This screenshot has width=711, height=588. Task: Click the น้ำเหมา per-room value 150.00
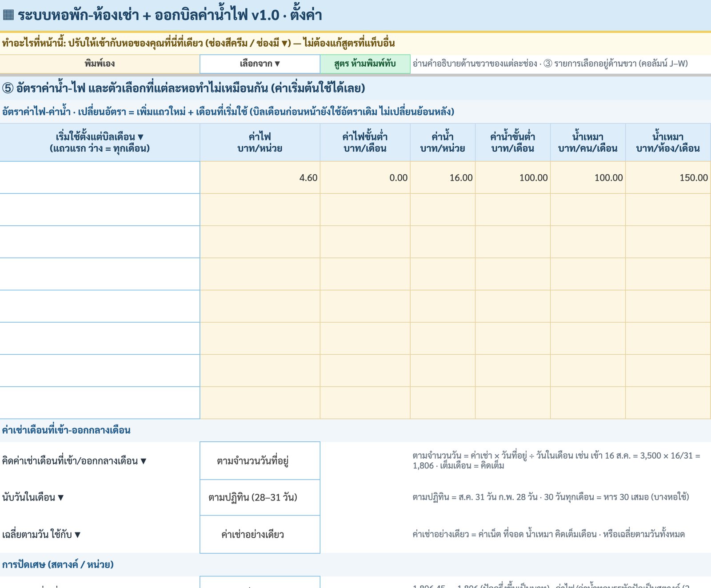[x=668, y=178]
